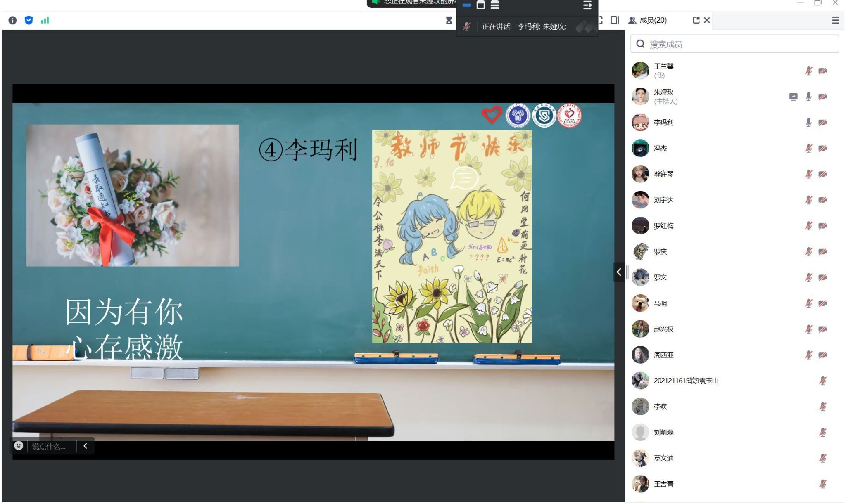Toggle 王兰馨's microphone in member list
The width and height of the screenshot is (846, 504).
click(x=808, y=71)
